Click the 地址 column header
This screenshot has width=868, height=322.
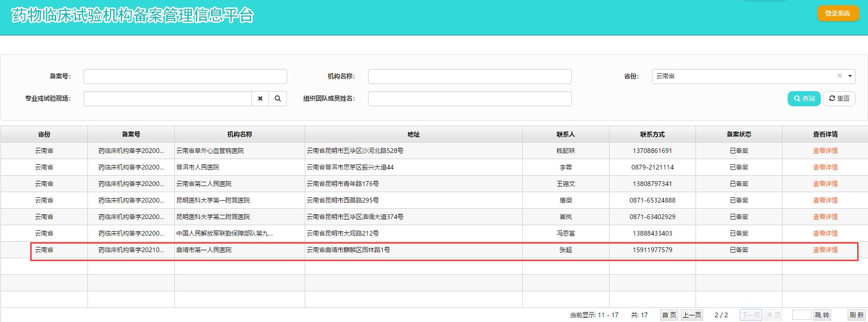(x=413, y=134)
